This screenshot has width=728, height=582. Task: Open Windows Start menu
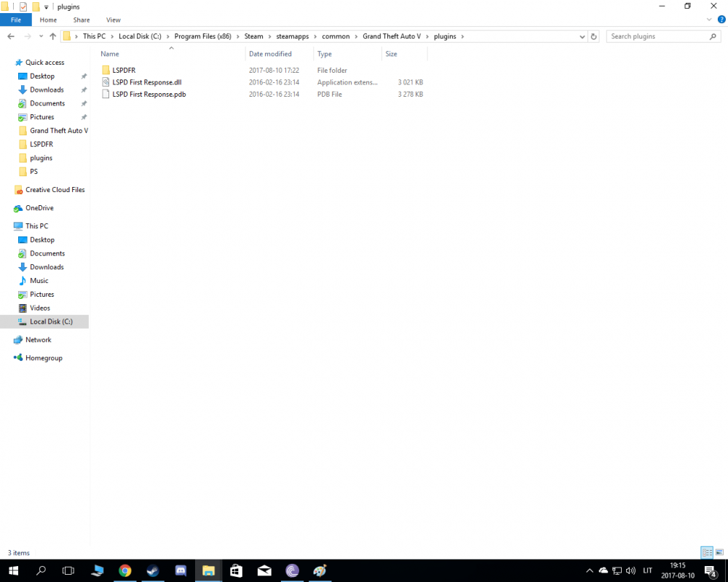pyautogui.click(x=13, y=570)
